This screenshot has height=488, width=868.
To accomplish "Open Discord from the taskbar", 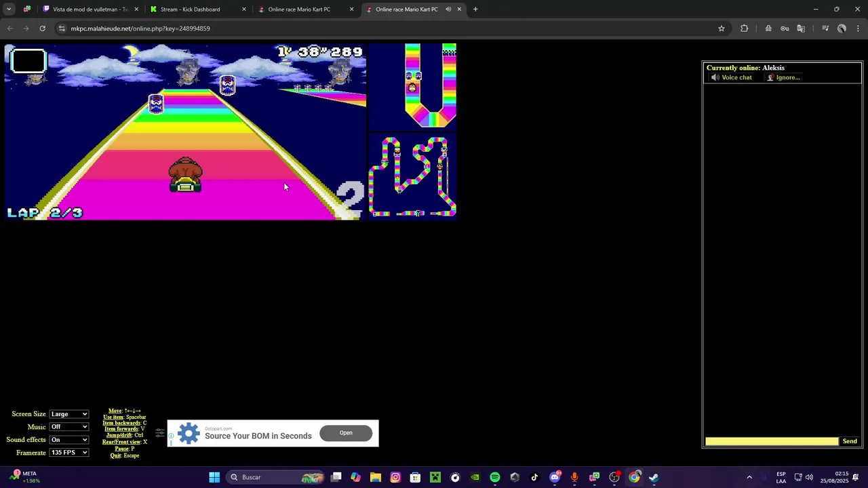I will pyautogui.click(x=555, y=477).
